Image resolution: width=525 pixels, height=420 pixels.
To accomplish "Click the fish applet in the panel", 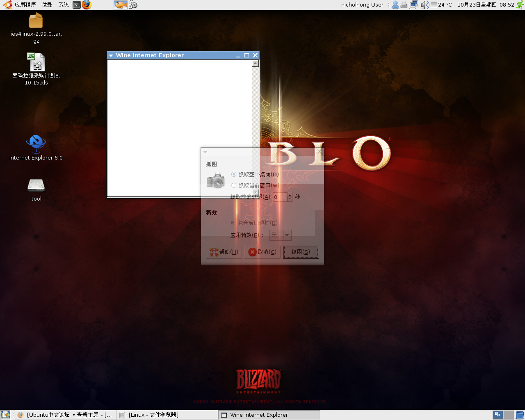I will (121, 5).
